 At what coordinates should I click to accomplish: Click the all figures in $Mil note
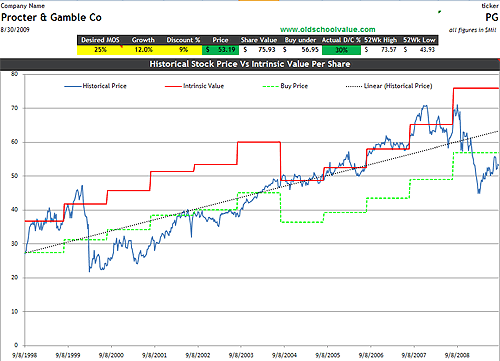pyautogui.click(x=472, y=30)
